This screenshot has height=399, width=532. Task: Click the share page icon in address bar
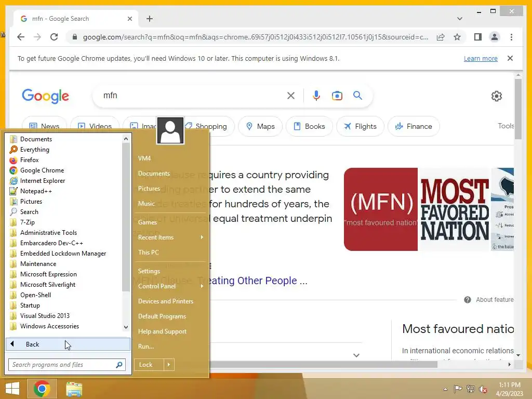[x=441, y=37]
